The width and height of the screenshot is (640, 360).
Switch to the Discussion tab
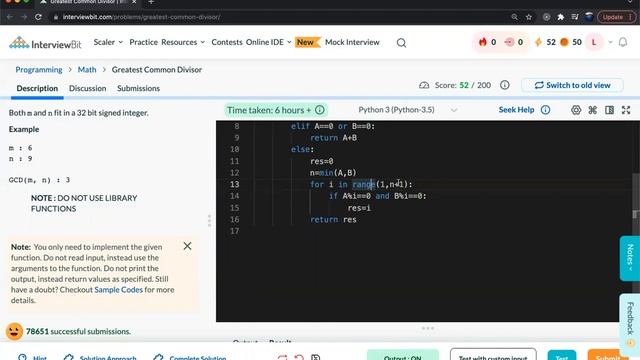pos(87,89)
